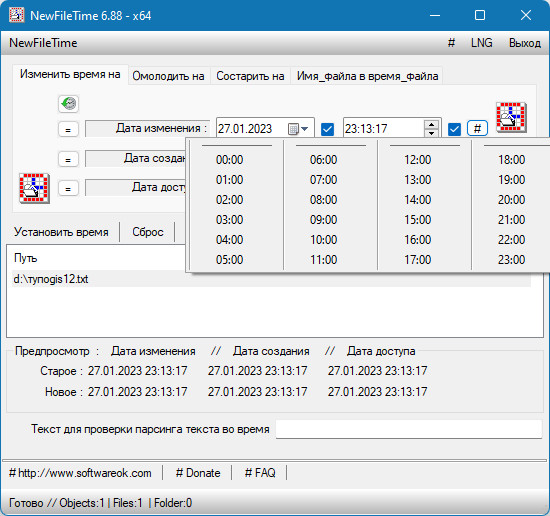
Task: Choose 23:00 from the time list
Action: point(511,260)
